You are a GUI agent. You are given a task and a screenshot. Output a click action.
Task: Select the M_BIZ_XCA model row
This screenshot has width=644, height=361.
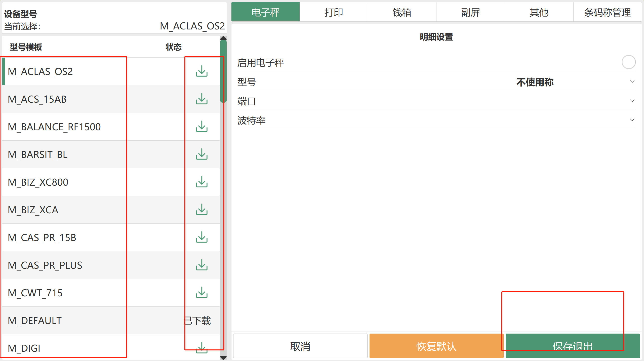pos(111,210)
